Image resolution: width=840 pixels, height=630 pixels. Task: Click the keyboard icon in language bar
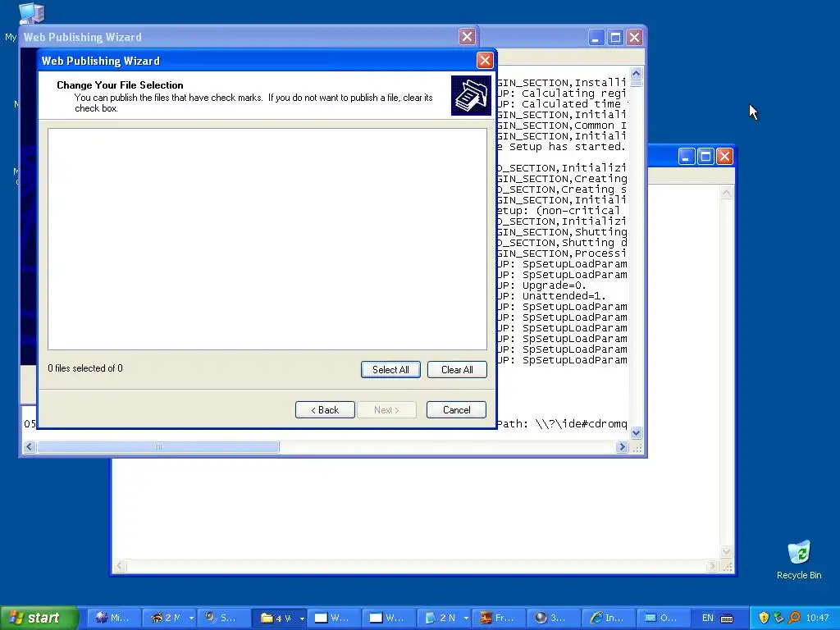click(x=727, y=619)
